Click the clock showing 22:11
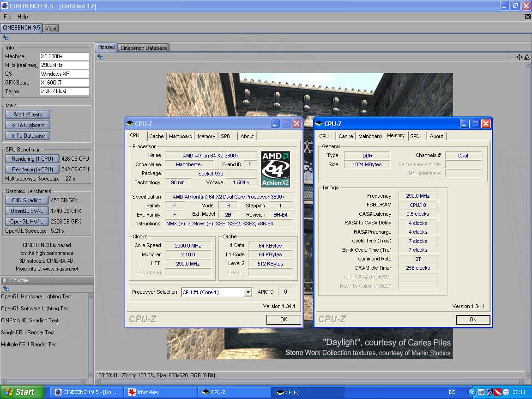This screenshot has width=532, height=399. [x=519, y=392]
